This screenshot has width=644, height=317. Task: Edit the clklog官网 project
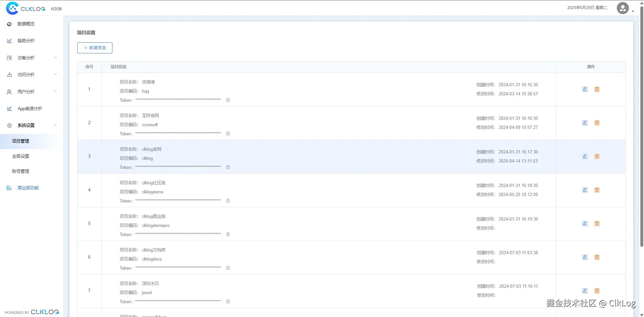click(x=585, y=156)
